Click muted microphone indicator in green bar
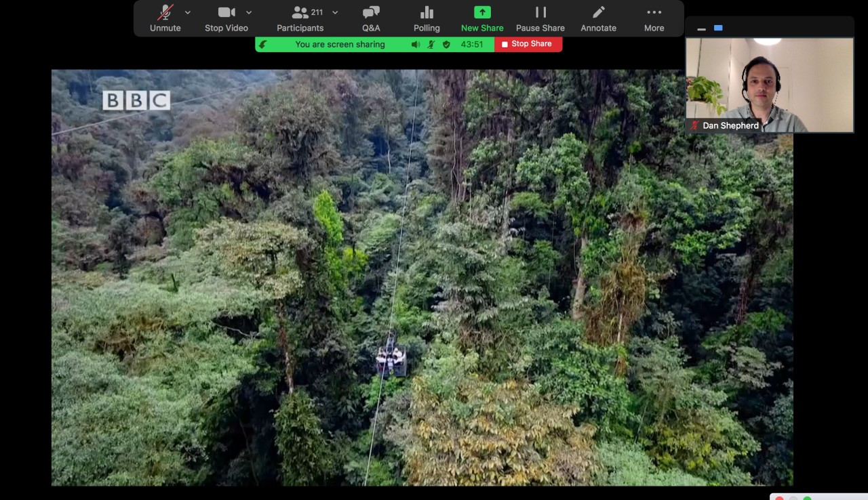Screen dimensions: 868x500 tap(431, 45)
